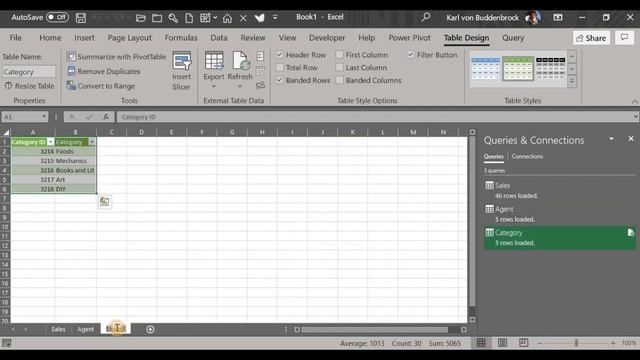Switch to the Home tab
The width and height of the screenshot is (640, 360).
(x=50, y=38)
